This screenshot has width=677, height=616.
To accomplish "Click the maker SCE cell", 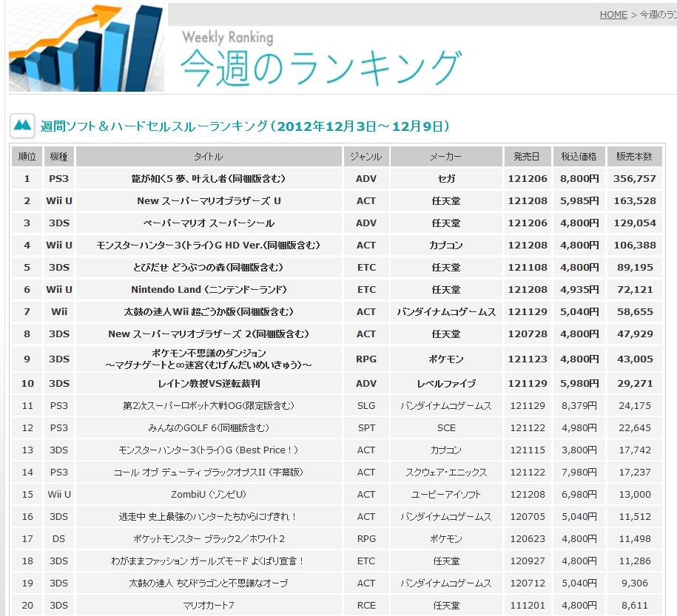I will pos(446,427).
